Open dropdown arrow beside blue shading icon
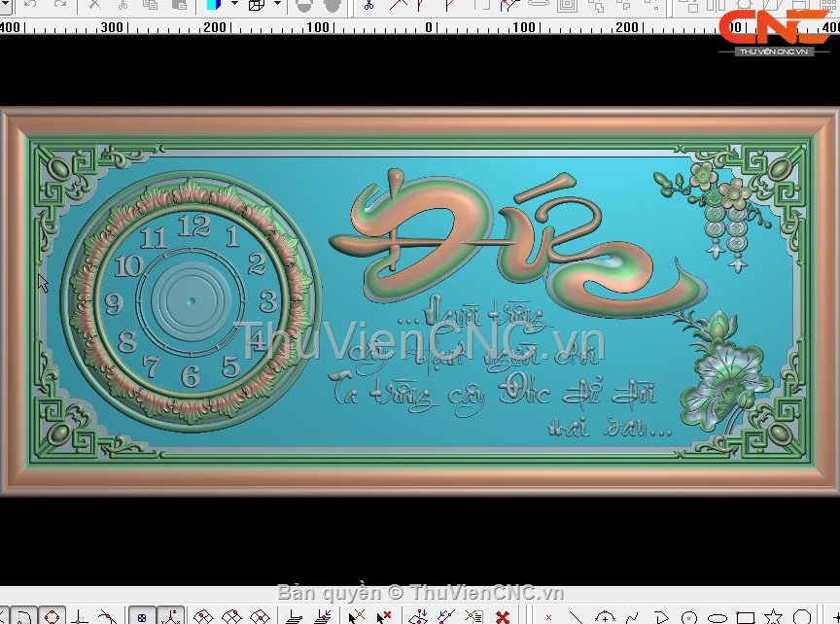The image size is (840, 624). [233, 5]
